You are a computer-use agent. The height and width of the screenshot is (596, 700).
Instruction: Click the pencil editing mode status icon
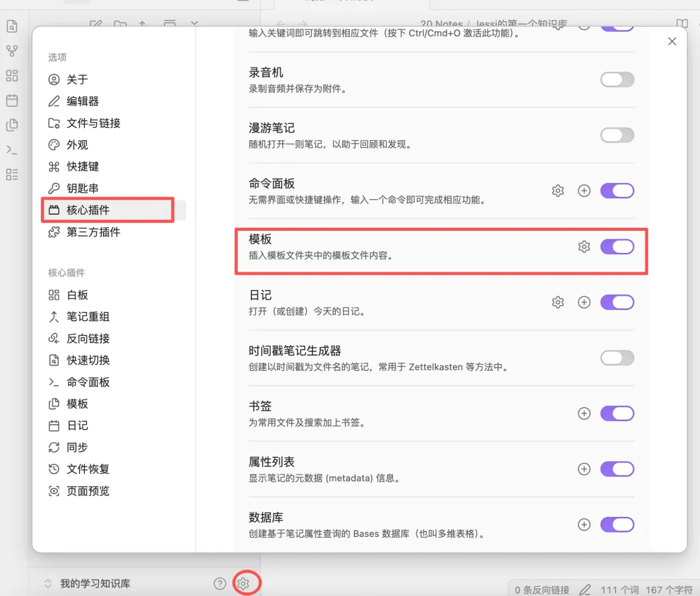pyautogui.click(x=585, y=590)
